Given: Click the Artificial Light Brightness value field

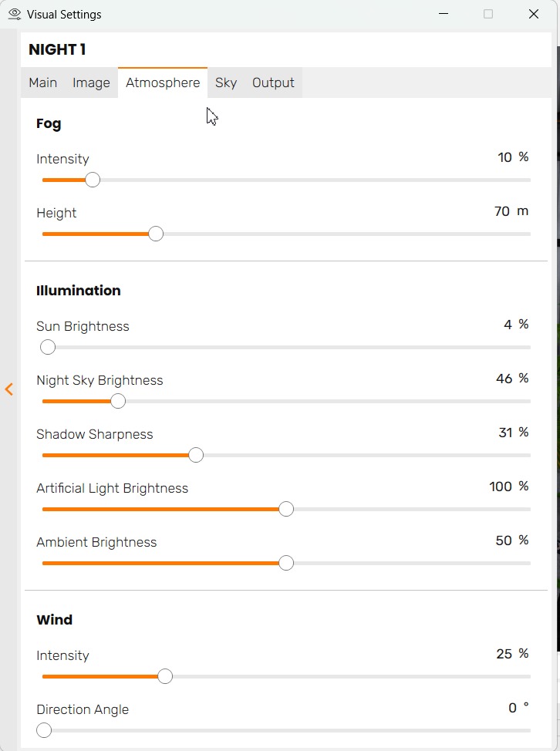Looking at the screenshot, I should pos(501,487).
